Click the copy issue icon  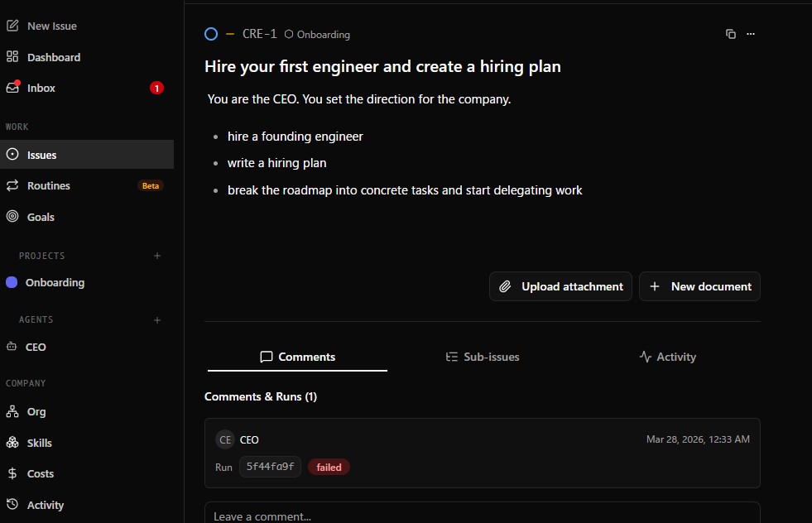click(730, 34)
